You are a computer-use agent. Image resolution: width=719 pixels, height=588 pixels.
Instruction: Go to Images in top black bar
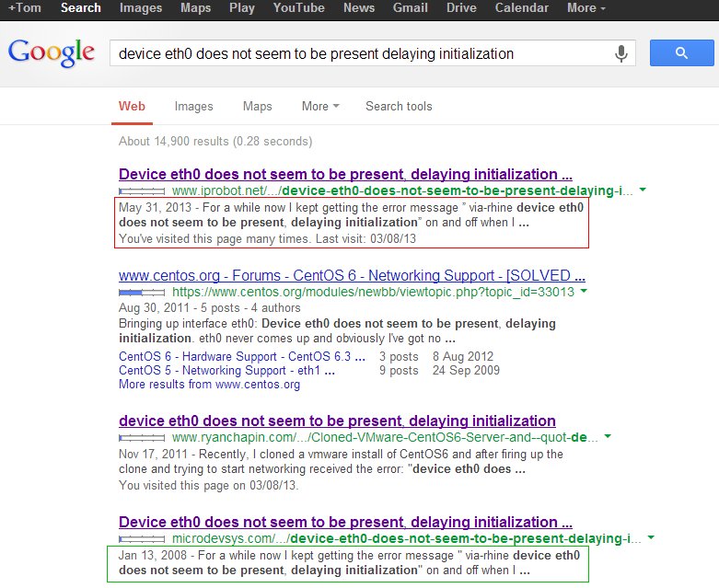pos(141,7)
